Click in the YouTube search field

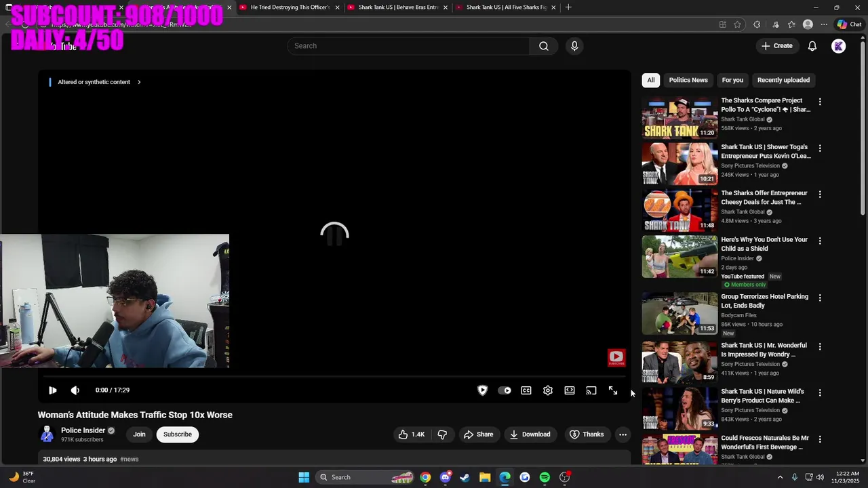coord(408,46)
